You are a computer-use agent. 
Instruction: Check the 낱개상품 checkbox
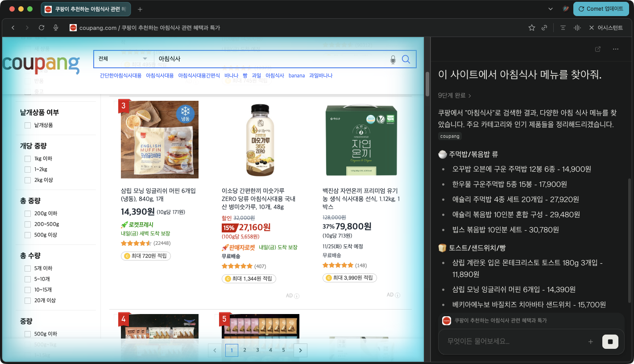(28, 125)
